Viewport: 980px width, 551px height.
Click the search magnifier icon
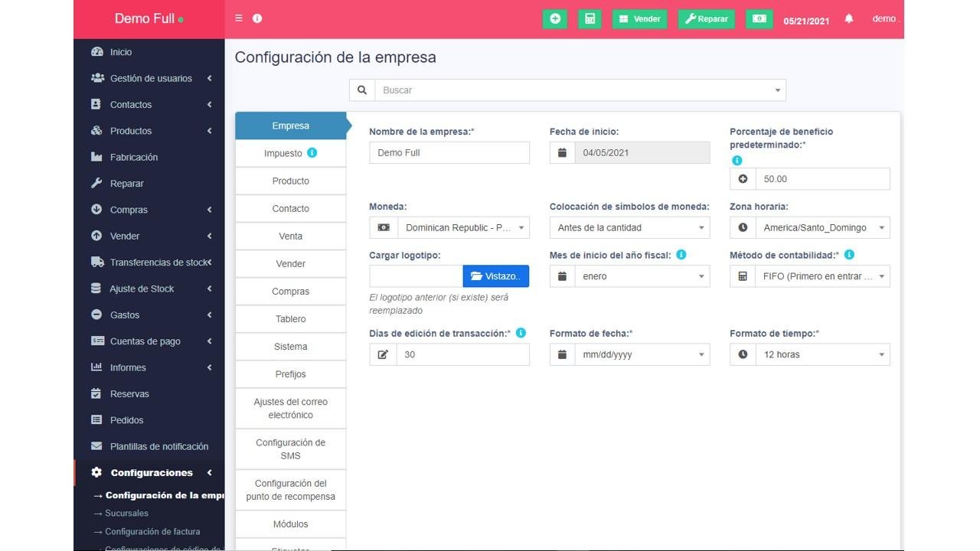[362, 90]
